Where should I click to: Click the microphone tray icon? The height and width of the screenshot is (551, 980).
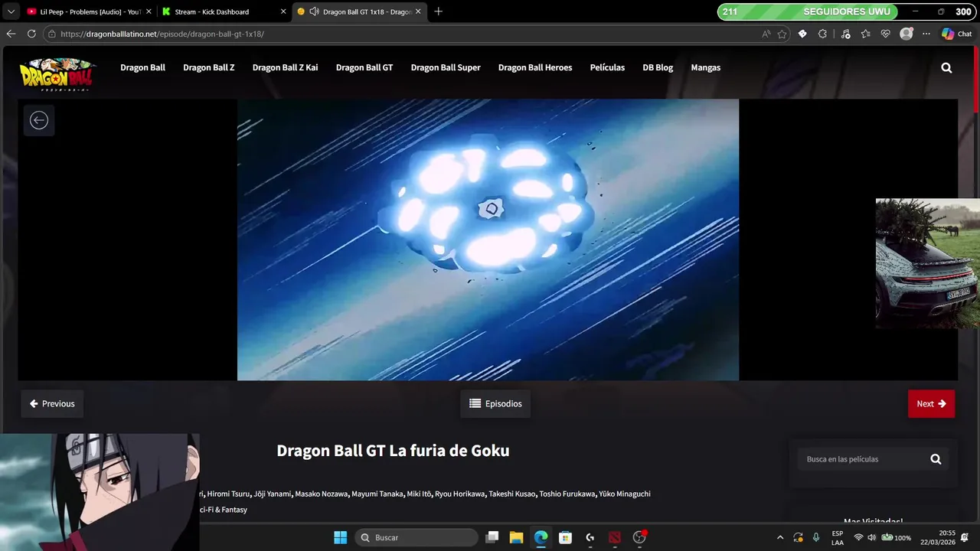click(816, 537)
